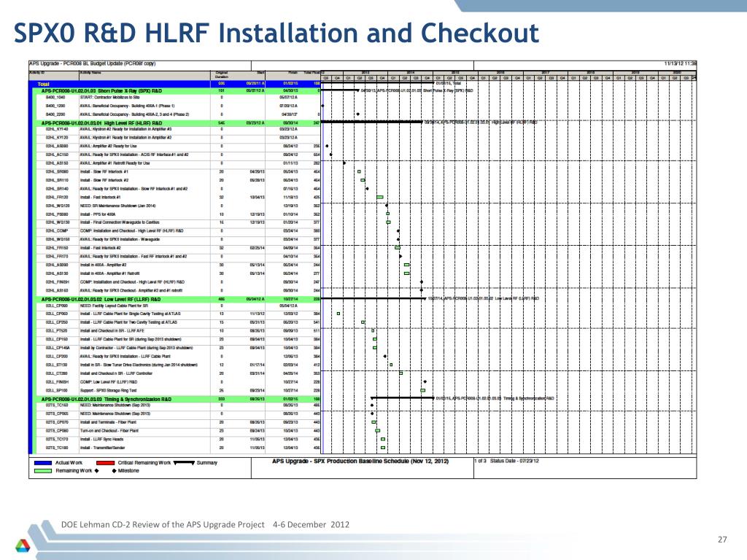Select the 'Timing & Synchronization R&D' group row
The height and width of the screenshot is (560, 747).
pos(179,399)
